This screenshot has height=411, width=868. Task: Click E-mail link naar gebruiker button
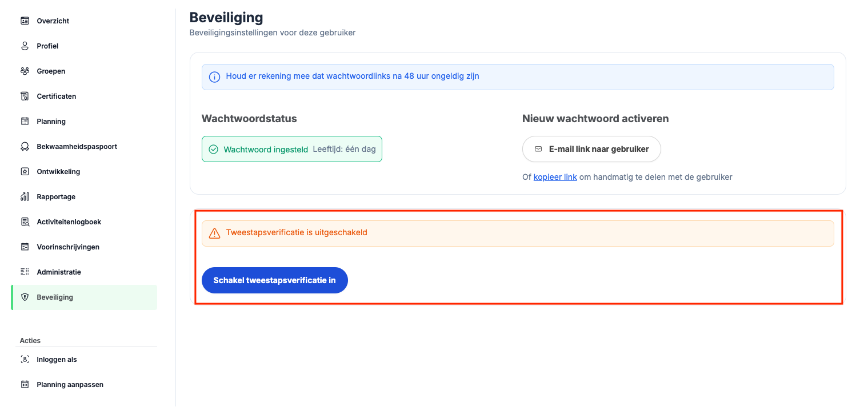point(591,149)
